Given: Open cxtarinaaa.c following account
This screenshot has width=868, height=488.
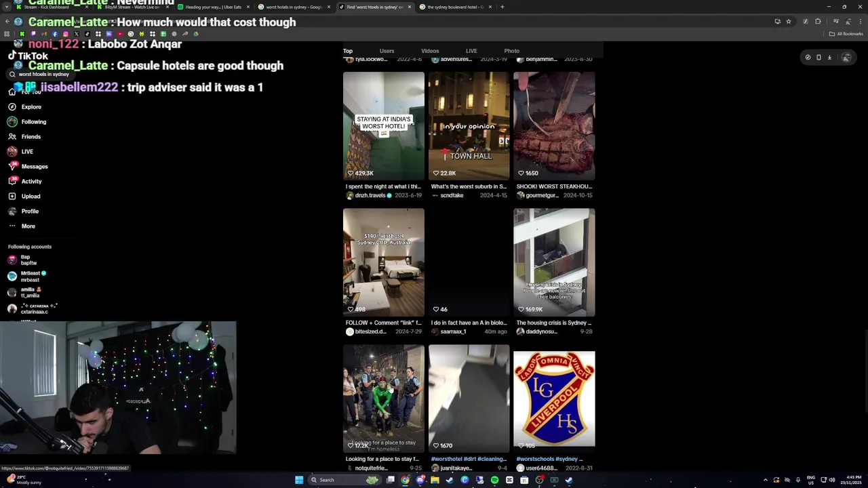Looking at the screenshot, I should [32, 308].
